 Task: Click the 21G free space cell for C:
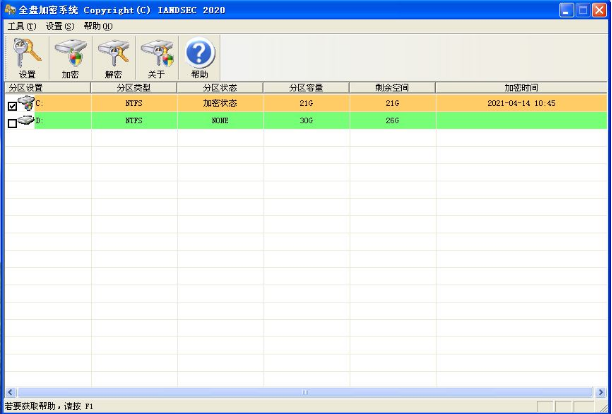tap(392, 103)
